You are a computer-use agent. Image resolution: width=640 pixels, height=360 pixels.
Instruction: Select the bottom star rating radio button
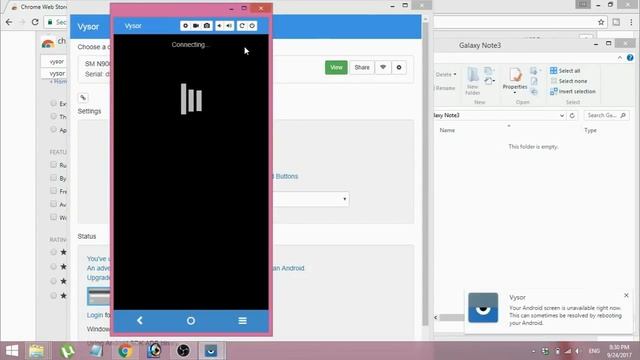53,295
